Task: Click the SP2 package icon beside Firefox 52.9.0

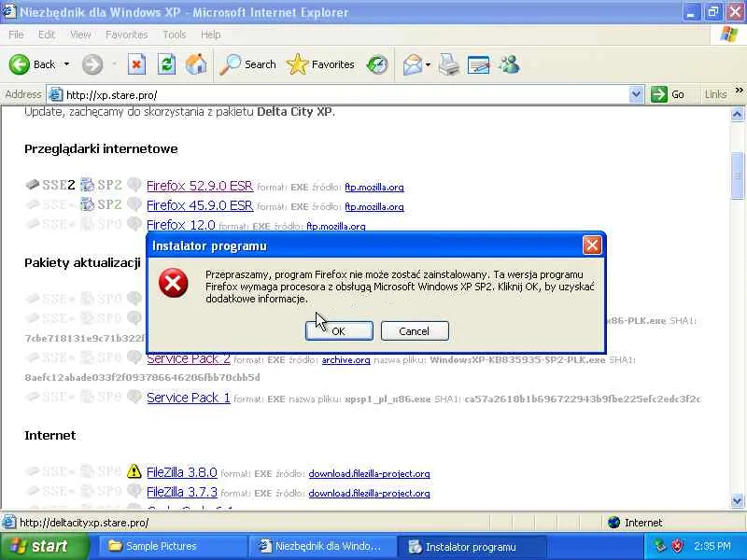Action: (x=87, y=184)
